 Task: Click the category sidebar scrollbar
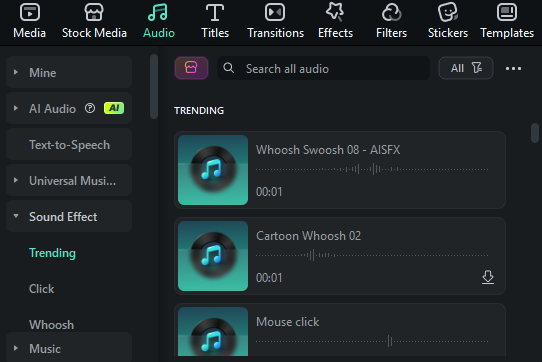[x=154, y=86]
